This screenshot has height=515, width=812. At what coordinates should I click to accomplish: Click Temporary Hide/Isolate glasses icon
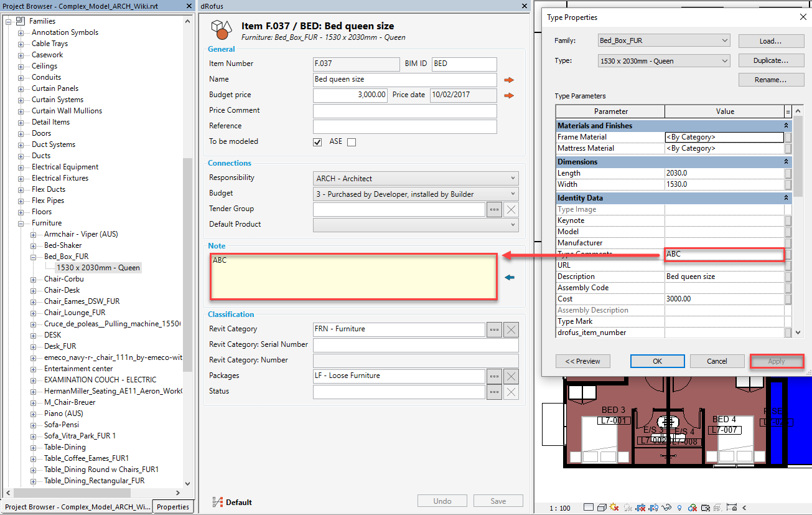click(x=666, y=508)
